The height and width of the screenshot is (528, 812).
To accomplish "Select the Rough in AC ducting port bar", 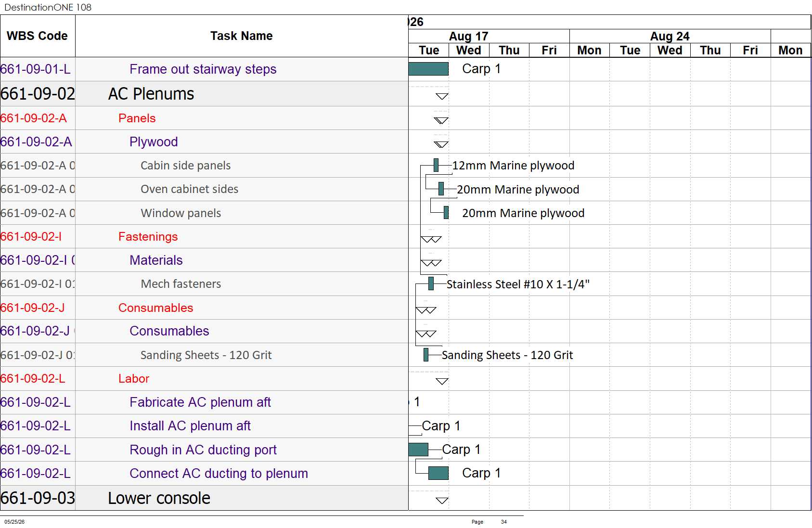I will [x=418, y=450].
